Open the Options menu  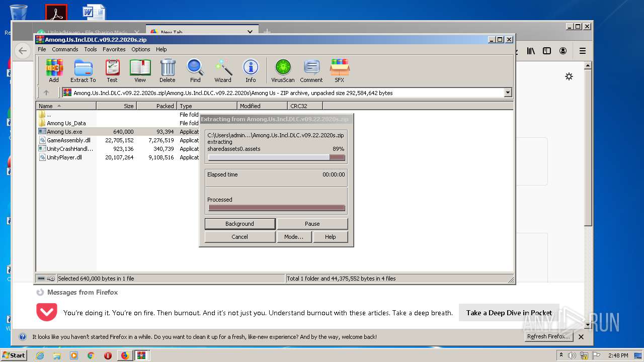pos(141,49)
